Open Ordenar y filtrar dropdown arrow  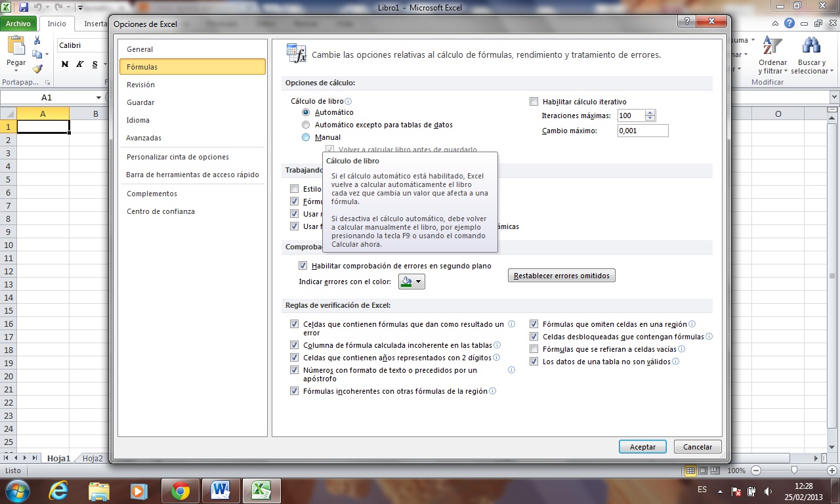(x=786, y=72)
